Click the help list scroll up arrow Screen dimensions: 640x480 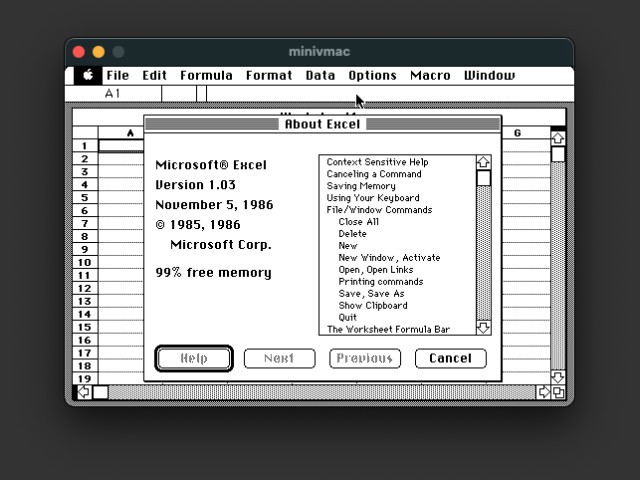tap(484, 162)
